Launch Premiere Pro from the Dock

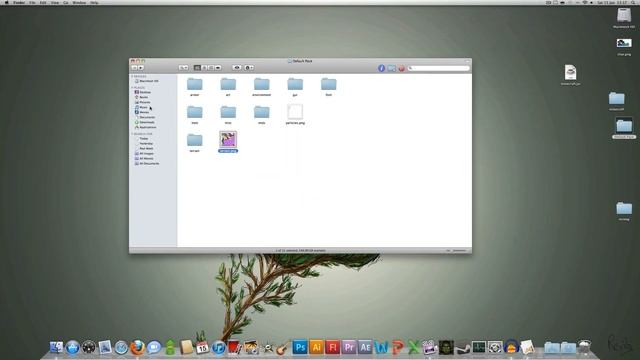coord(349,347)
